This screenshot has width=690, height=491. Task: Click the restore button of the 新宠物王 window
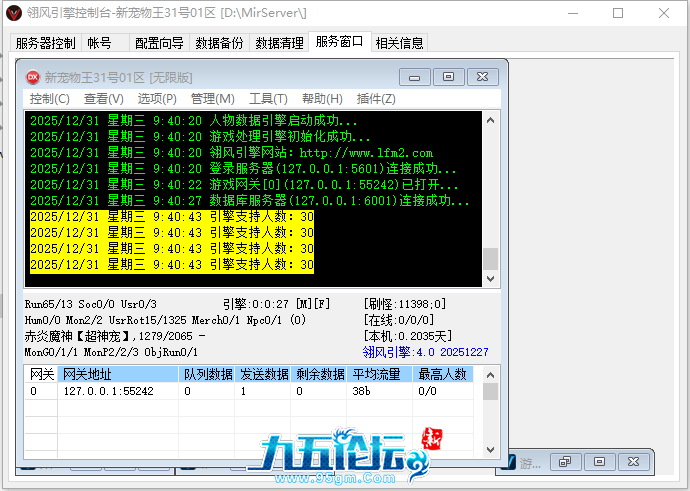pos(449,77)
